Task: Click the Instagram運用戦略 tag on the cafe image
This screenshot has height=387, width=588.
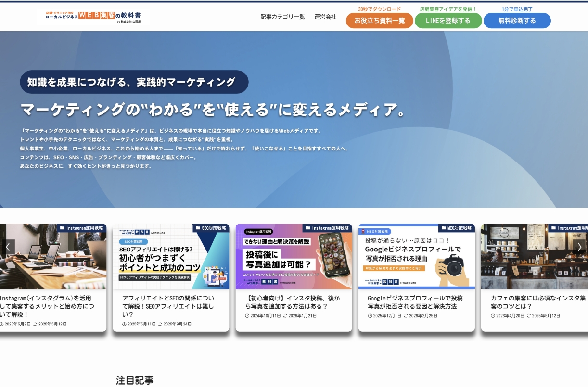Action: 571,228
